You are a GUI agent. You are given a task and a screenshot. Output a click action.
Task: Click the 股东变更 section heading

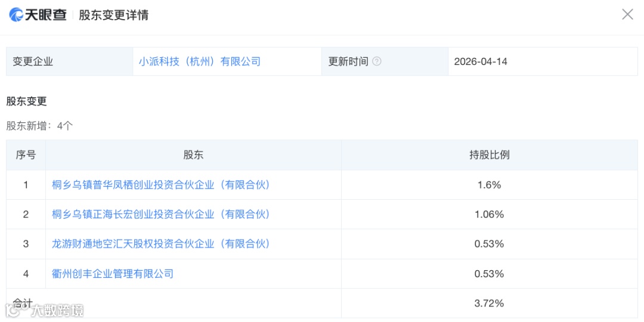26,101
